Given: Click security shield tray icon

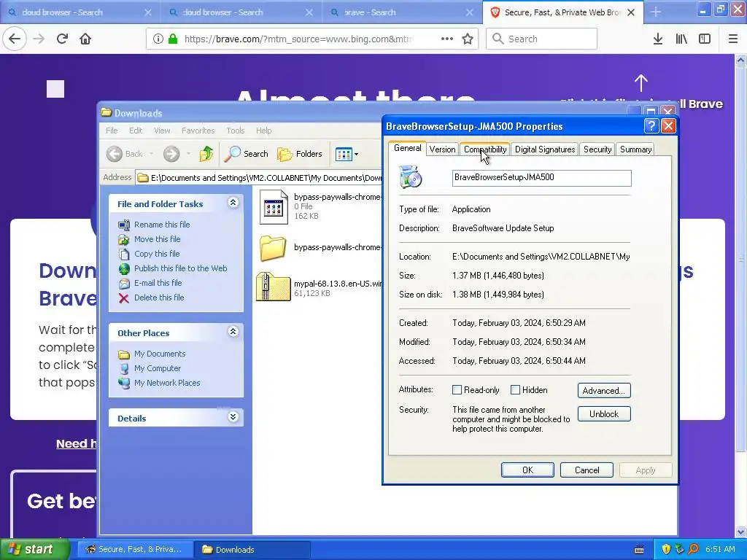Looking at the screenshot, I should (666, 549).
